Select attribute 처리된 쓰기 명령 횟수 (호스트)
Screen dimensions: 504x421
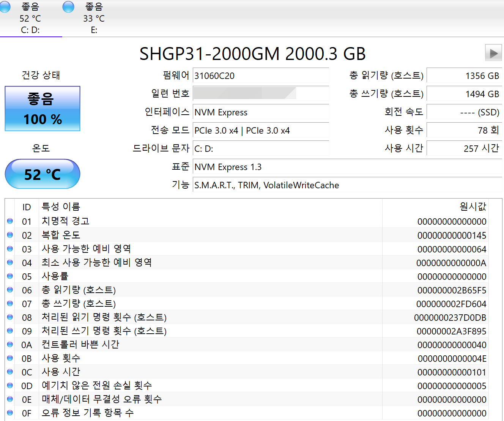(x=104, y=331)
